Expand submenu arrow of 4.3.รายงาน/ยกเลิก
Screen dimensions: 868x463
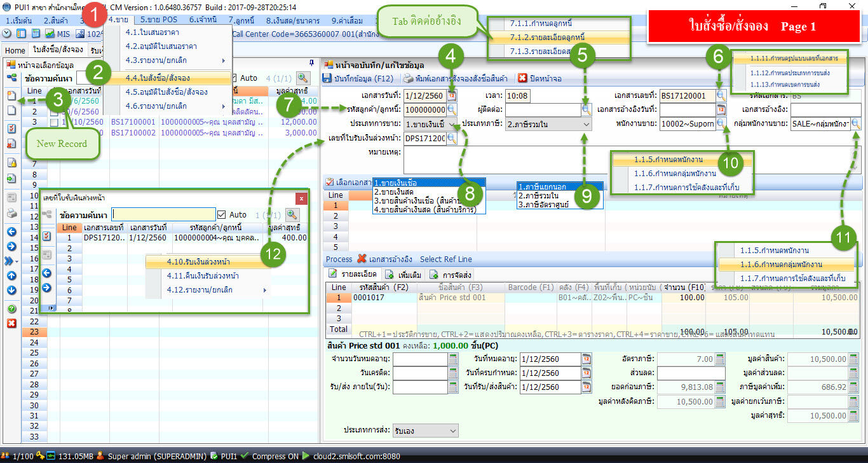pos(224,61)
